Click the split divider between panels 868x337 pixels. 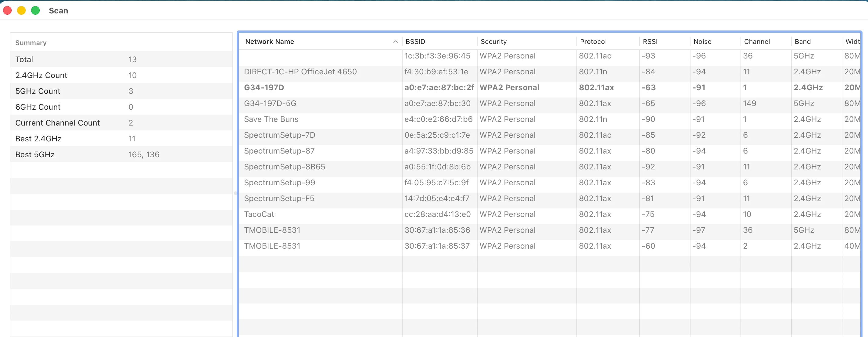235,193
